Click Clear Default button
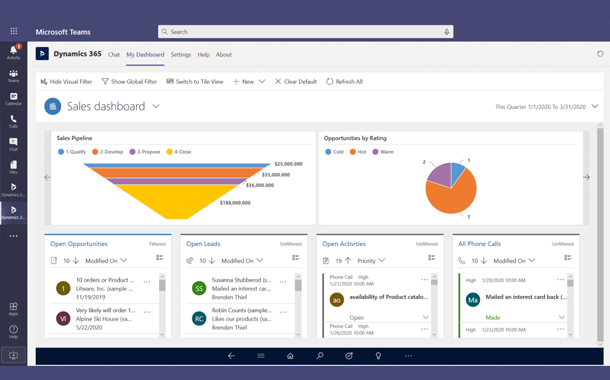 [296, 82]
